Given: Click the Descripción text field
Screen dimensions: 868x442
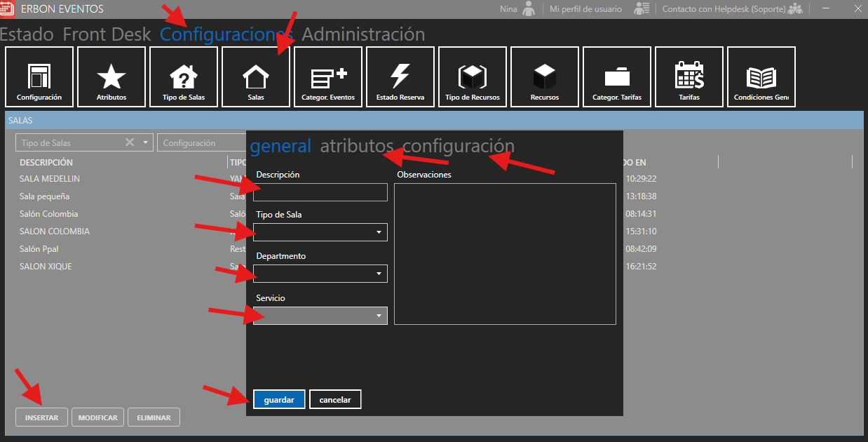Looking at the screenshot, I should pyautogui.click(x=320, y=192).
